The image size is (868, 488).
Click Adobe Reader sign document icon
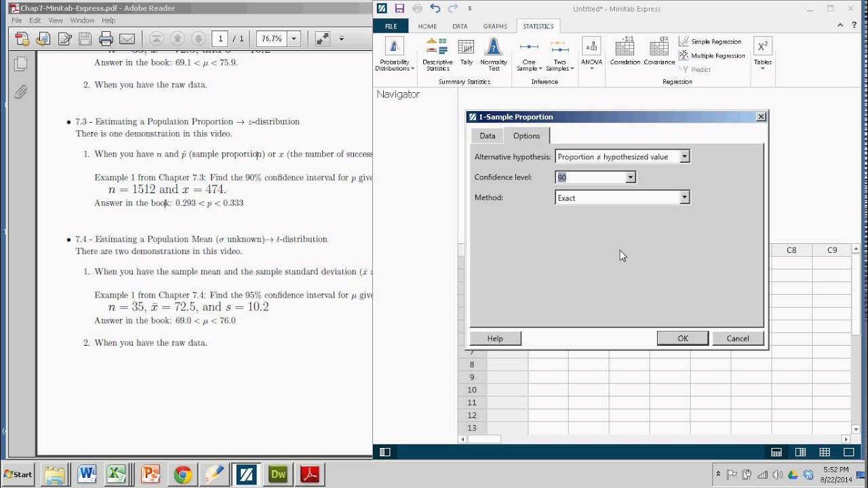click(x=64, y=39)
